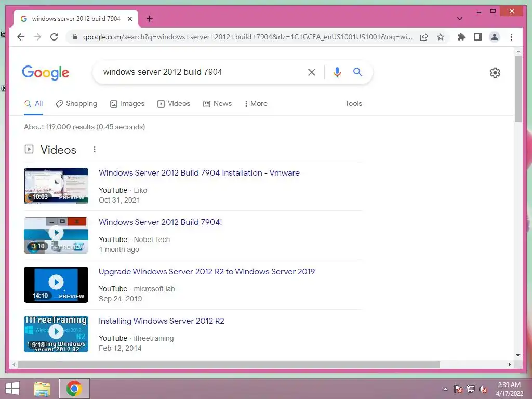Click the scroll-right arrow of horizontal scrollbar
Viewport: 532px width, 399px height.
point(509,364)
